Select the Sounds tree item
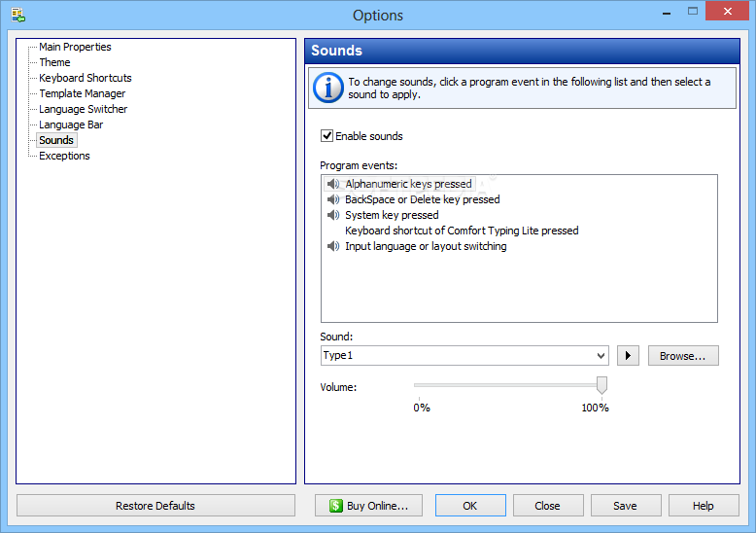756x533 pixels. [x=56, y=140]
